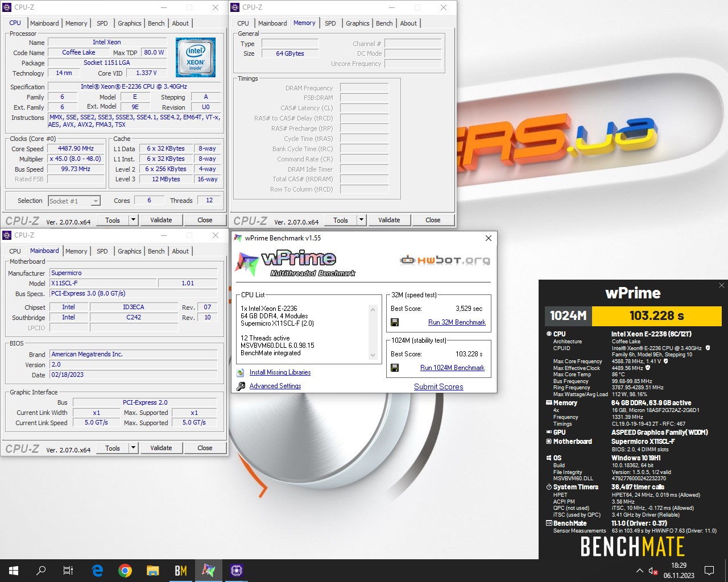The image size is (728, 582).
Task: Click the muted volume tray icon
Action: (653, 571)
